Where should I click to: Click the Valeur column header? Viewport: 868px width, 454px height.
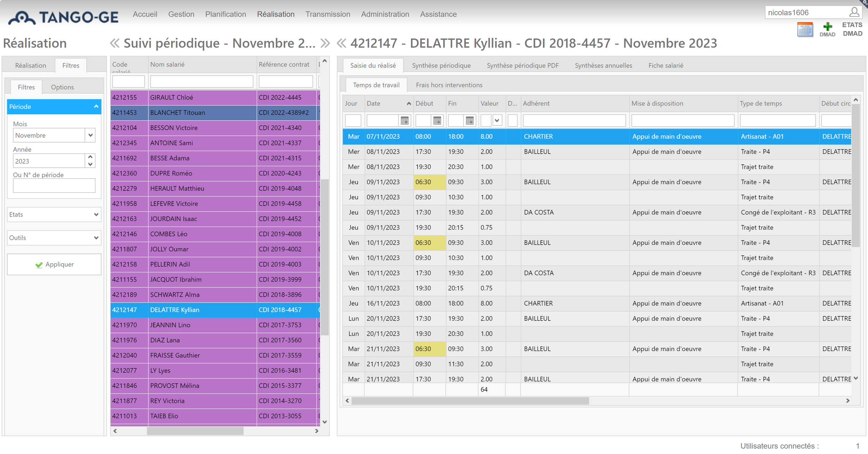pyautogui.click(x=492, y=103)
